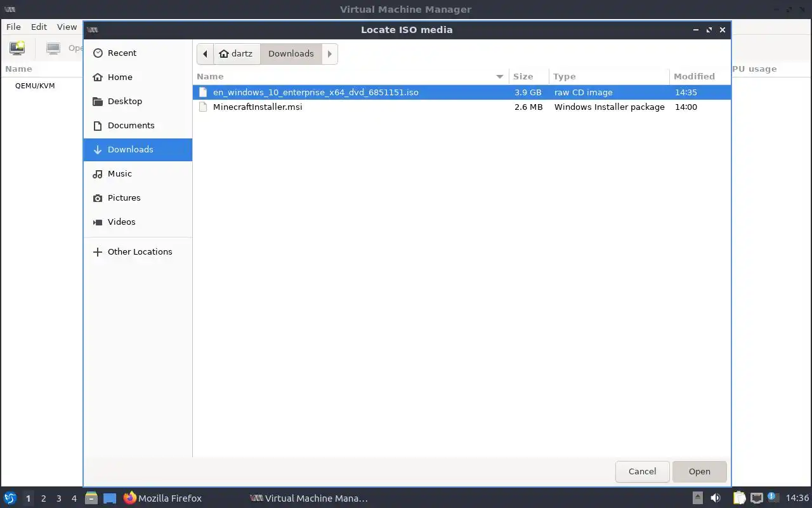The image size is (812, 508).
Task: Select en_windows_10_enterprise_x64_dvd_6851151.iso file name
Action: pyautogui.click(x=315, y=92)
